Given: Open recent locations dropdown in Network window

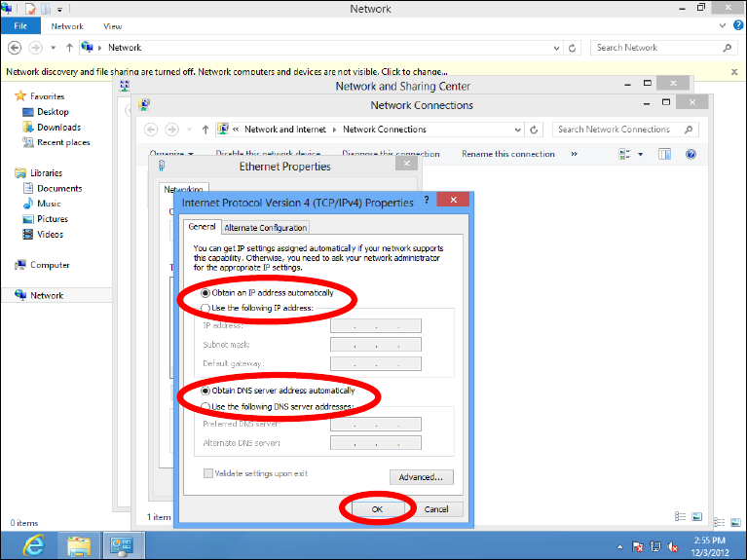Looking at the screenshot, I should (x=53, y=48).
